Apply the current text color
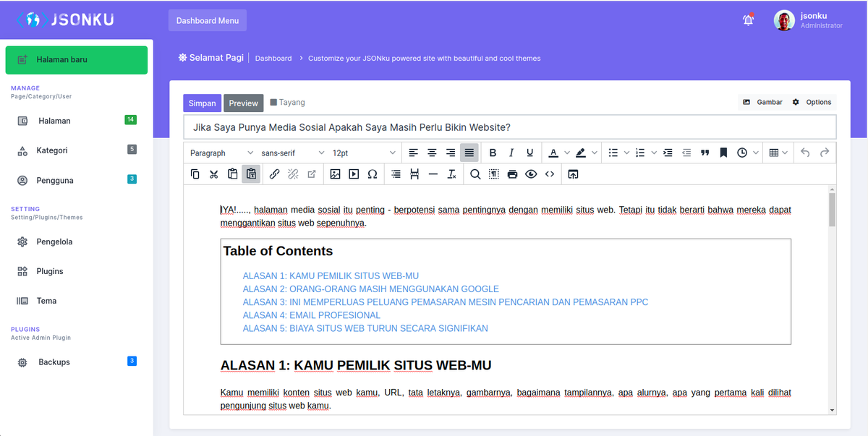 [x=553, y=153]
